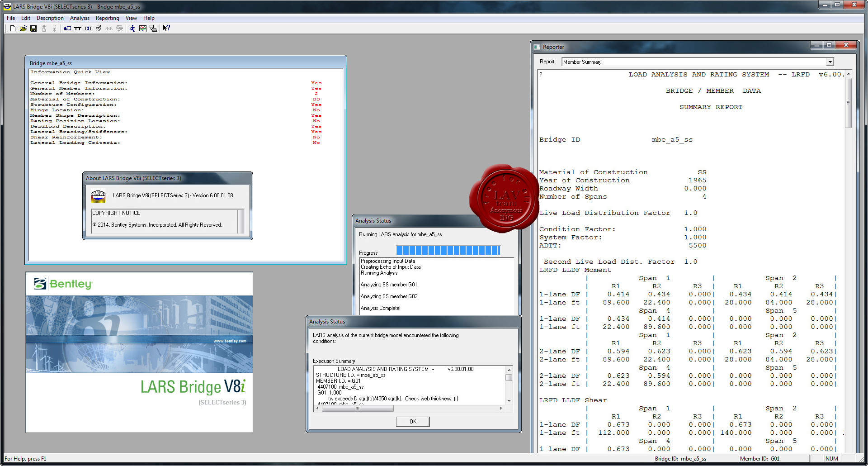Click the greyed export document icon
The image size is (868, 466).
click(54, 29)
